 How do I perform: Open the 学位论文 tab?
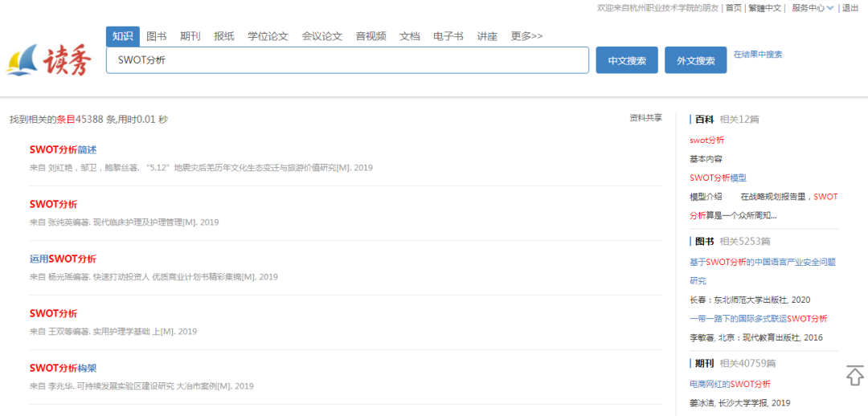[268, 36]
